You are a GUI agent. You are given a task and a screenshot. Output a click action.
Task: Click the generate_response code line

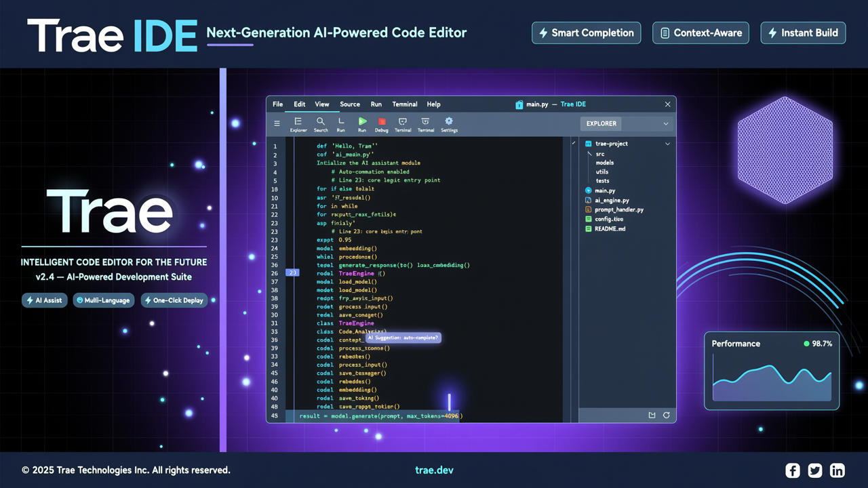[393, 265]
